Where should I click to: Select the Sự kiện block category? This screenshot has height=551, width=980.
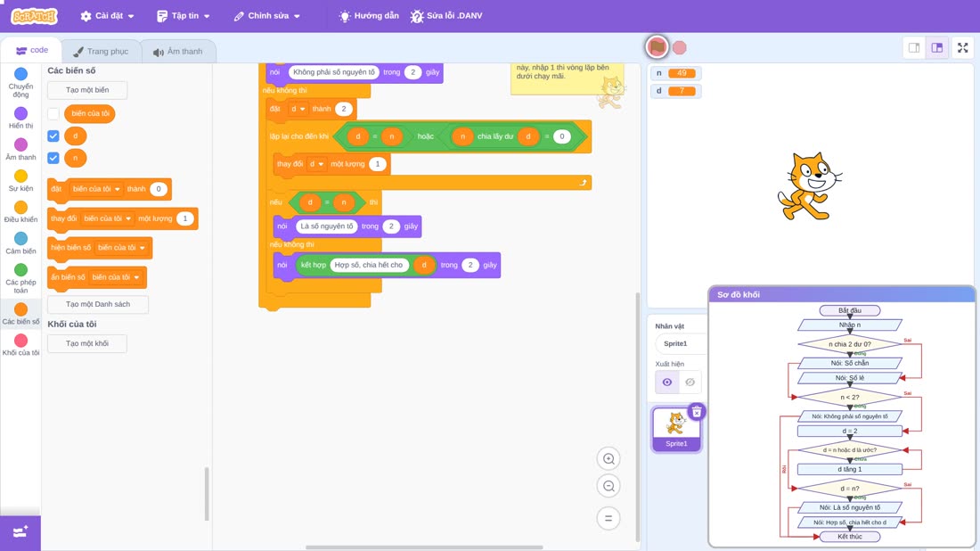pos(20,180)
